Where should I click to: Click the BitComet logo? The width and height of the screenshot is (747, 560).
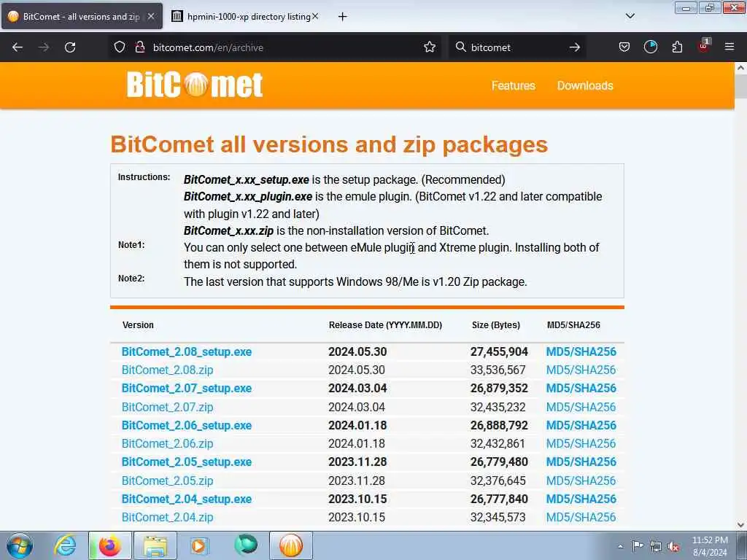194,85
